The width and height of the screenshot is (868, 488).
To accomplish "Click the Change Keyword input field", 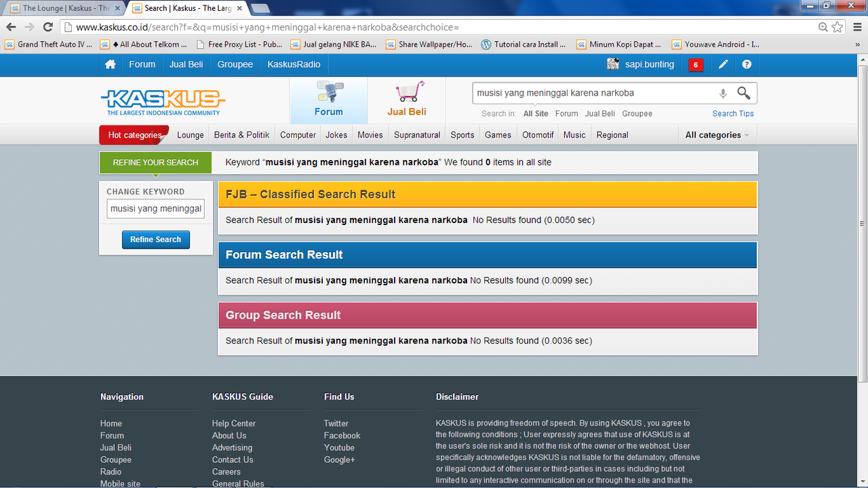I will pyautogui.click(x=156, y=209).
